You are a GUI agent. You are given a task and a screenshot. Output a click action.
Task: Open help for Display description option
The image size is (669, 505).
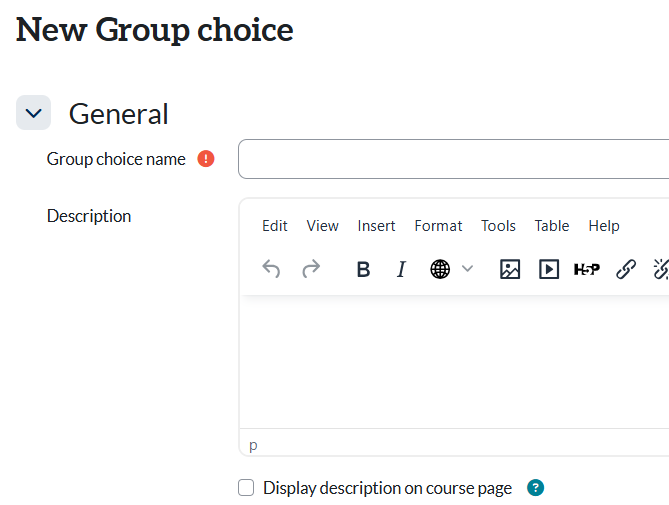click(536, 488)
